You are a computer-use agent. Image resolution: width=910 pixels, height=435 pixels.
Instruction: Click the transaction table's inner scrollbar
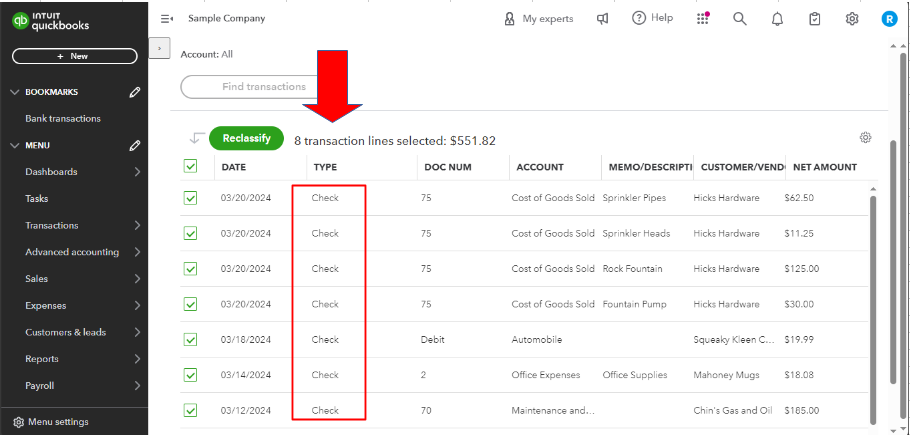coord(874,310)
